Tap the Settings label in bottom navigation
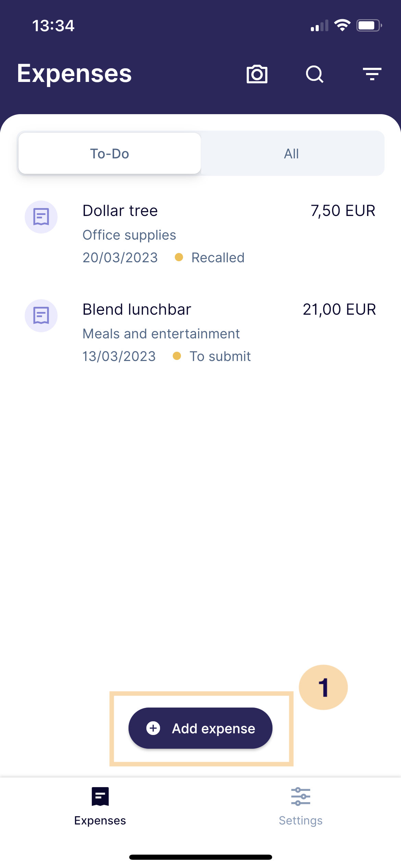The width and height of the screenshot is (401, 868). [x=301, y=820]
